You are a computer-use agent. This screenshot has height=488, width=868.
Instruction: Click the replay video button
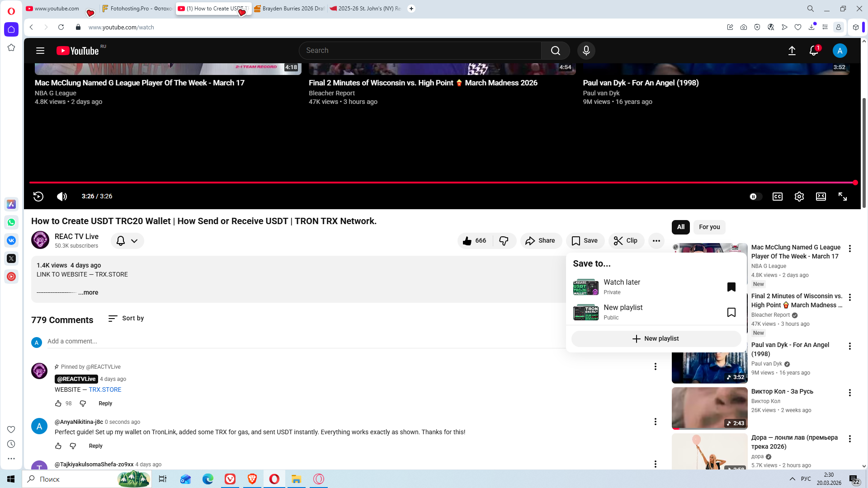[x=38, y=197]
